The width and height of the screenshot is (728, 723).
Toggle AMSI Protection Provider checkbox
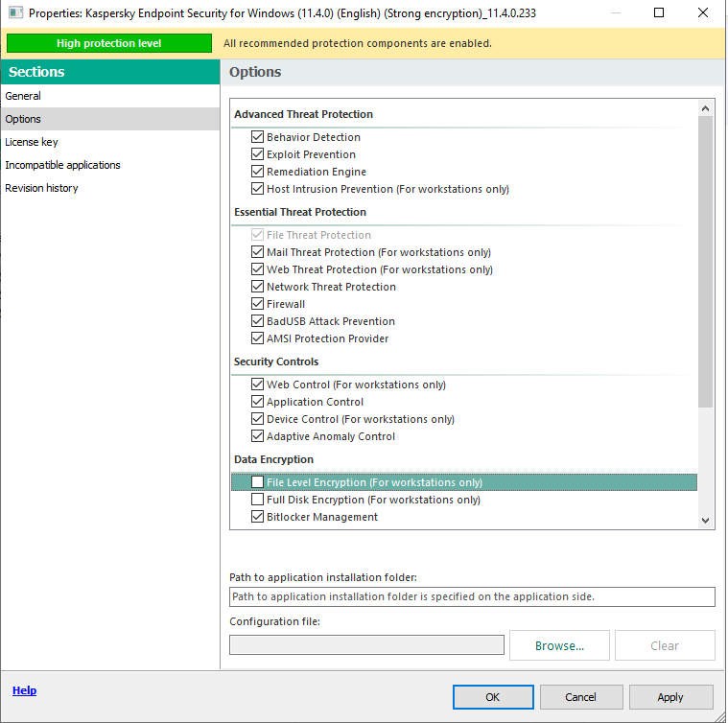click(257, 338)
